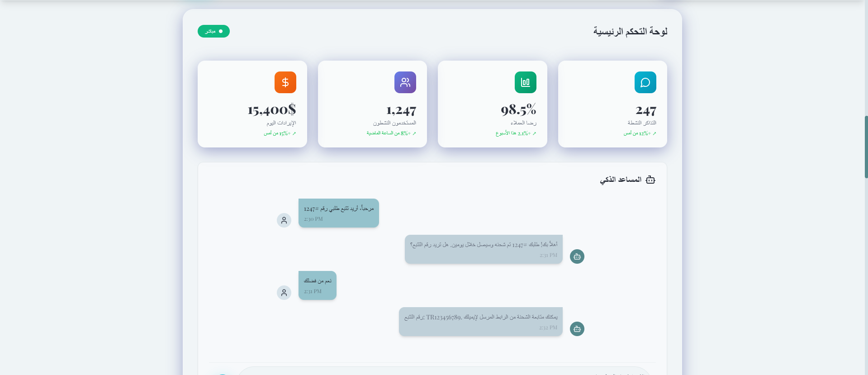Click bot avatar beside the 2:31 PM reply
The image size is (868, 375).
click(x=577, y=256)
